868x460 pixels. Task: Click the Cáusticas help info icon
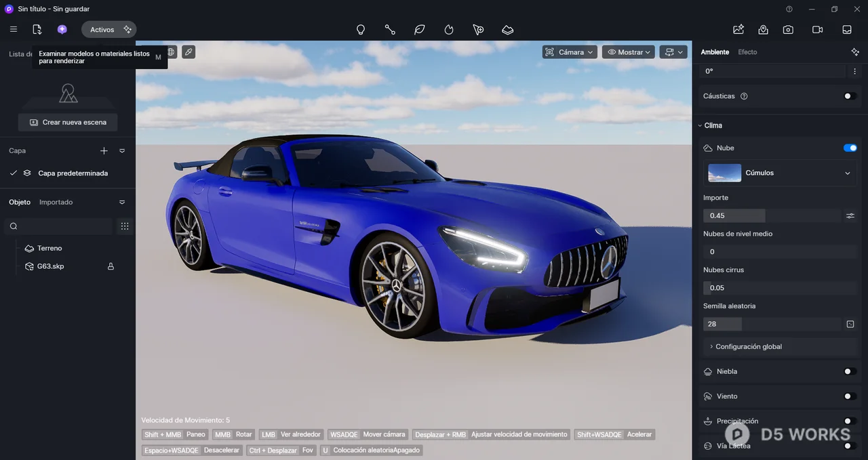pos(744,96)
